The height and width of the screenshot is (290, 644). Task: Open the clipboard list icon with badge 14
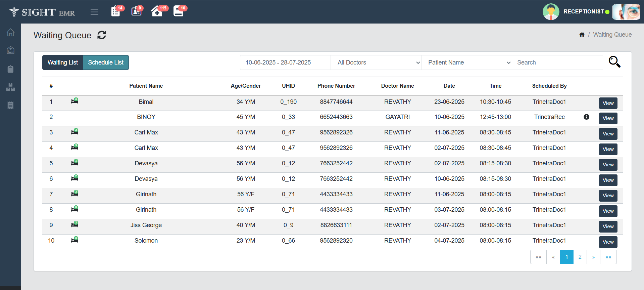[x=116, y=11]
